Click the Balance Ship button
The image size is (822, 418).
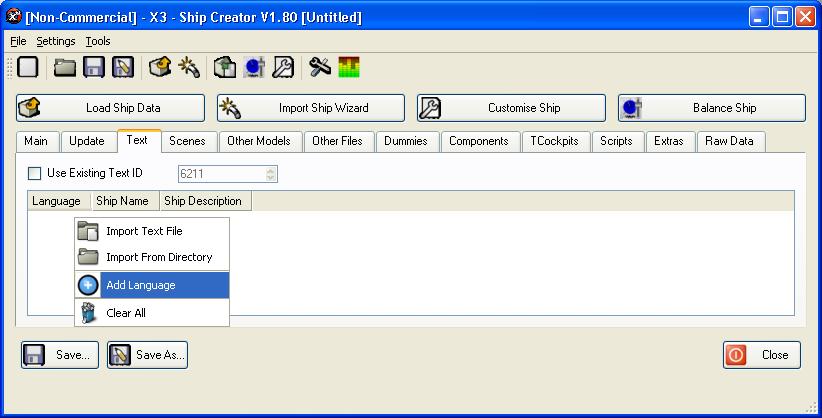[x=711, y=108]
